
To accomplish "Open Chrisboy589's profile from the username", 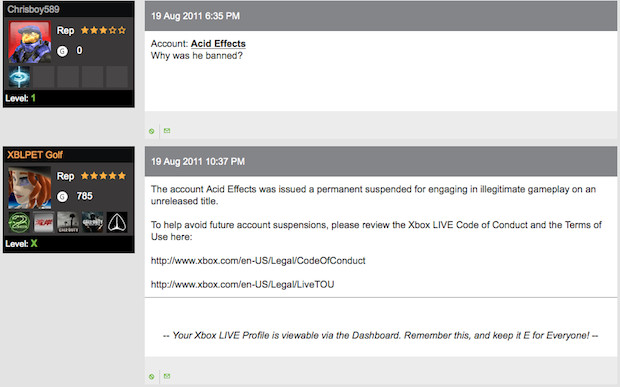I will pyautogui.click(x=33, y=9).
